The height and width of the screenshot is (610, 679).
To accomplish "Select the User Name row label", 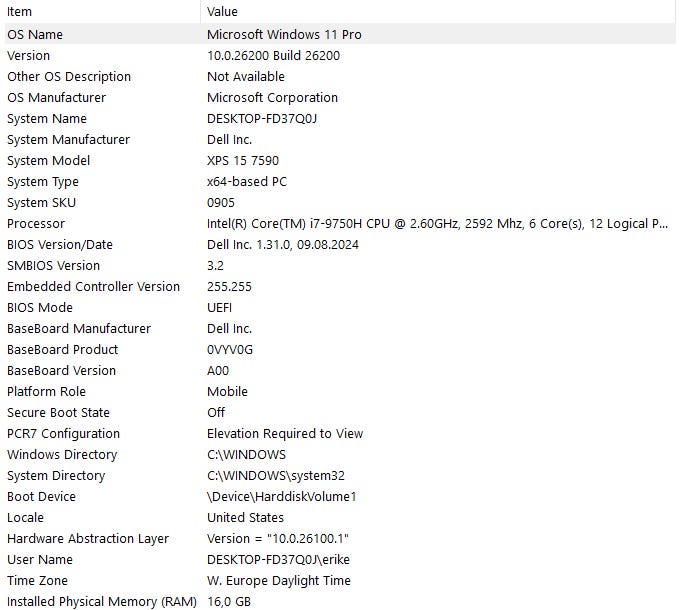I will [x=40, y=559].
